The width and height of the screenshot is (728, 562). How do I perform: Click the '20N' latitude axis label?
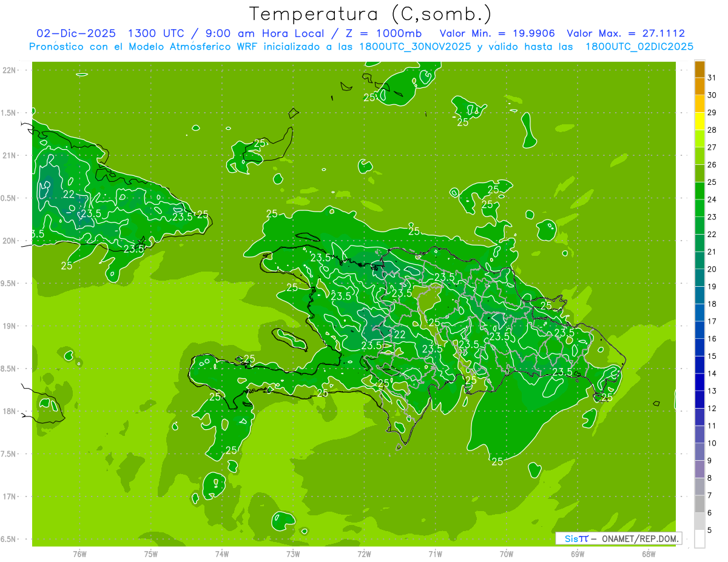tap(10, 241)
